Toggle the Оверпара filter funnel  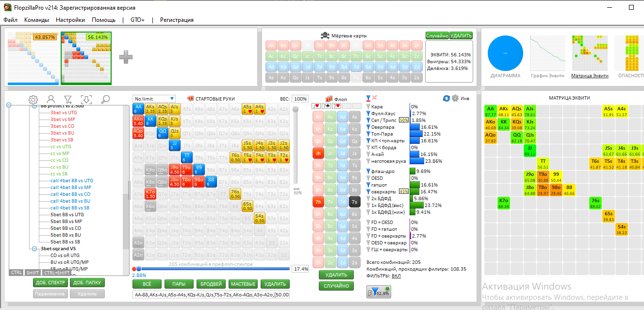(x=368, y=127)
